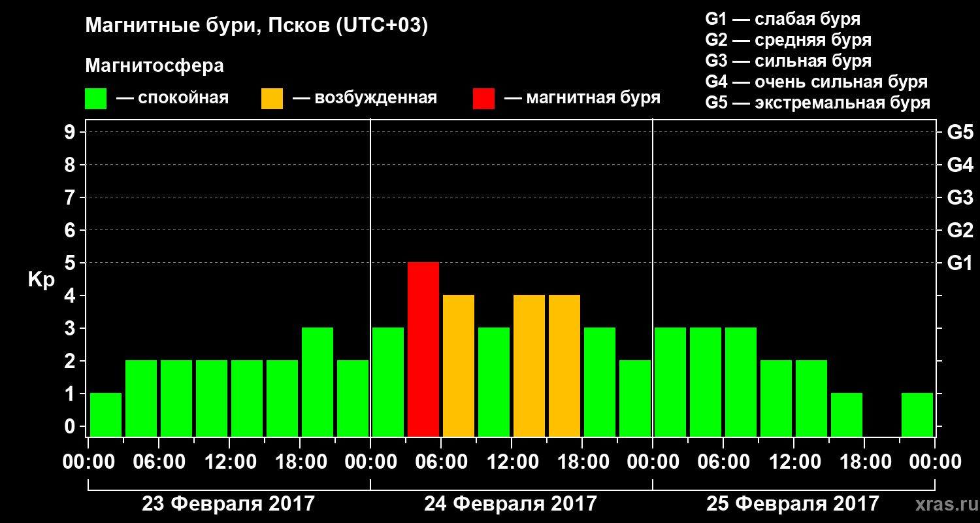Select the last Kp 1 bar on 25 February
Screen dimensions: 980x523
point(917,414)
